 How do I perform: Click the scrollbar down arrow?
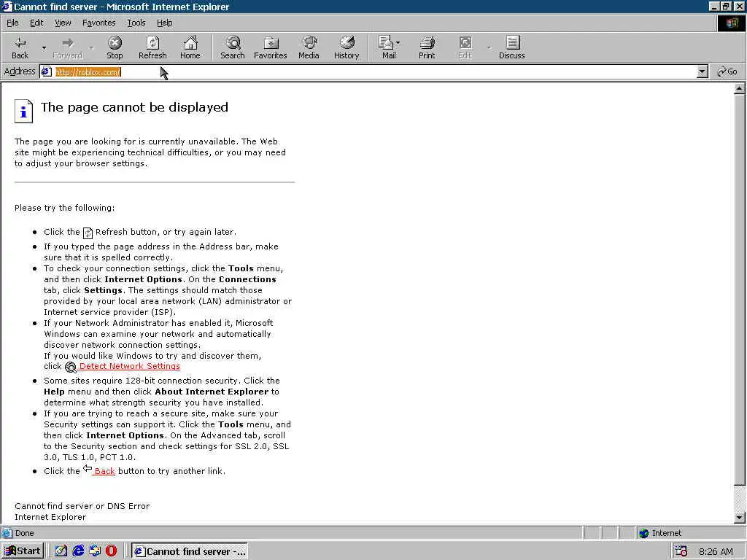[740, 518]
